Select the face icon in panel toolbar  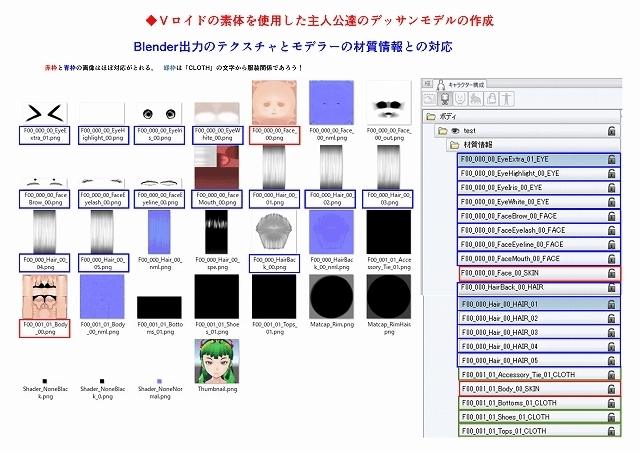click(x=460, y=99)
